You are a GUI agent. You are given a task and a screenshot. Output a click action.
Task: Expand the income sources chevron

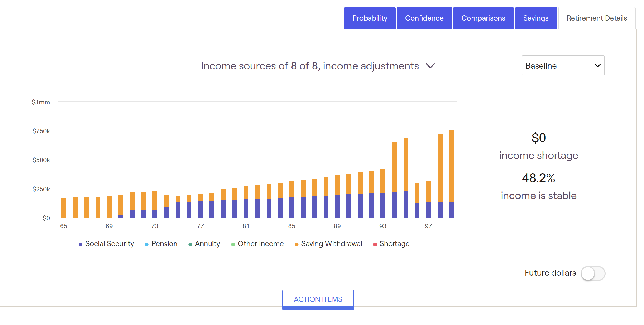click(431, 66)
